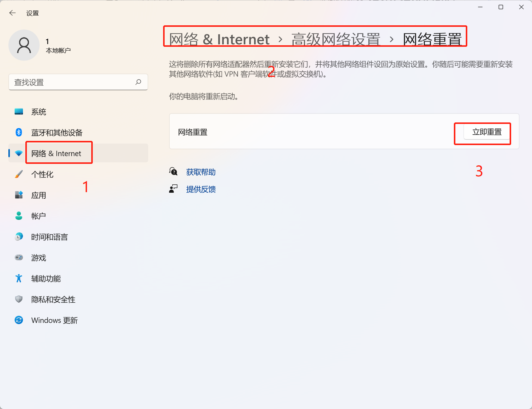532x409 pixels.
Task: Open the 获取帮助 link
Action: (x=201, y=172)
